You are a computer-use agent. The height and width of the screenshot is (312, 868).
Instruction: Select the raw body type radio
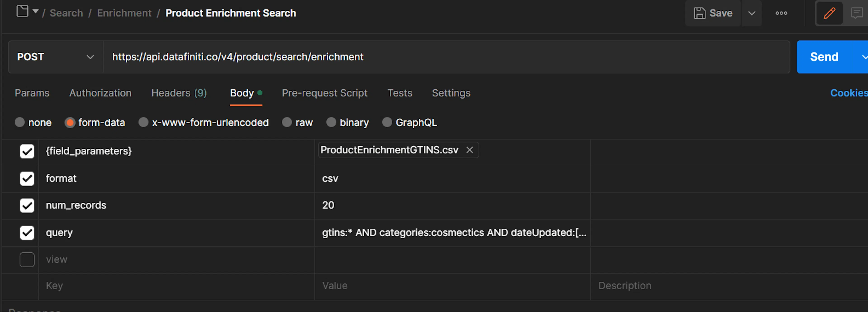point(287,122)
